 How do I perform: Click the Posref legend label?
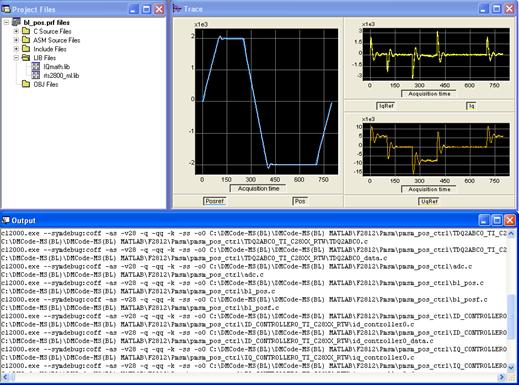215,201
